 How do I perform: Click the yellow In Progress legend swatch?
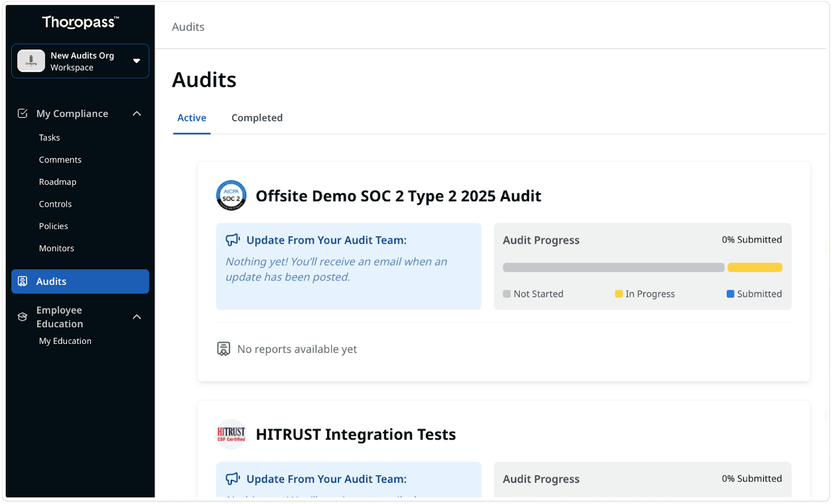pyautogui.click(x=619, y=294)
